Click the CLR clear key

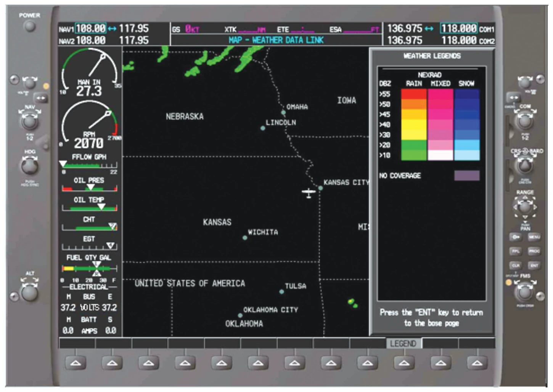tap(516, 265)
